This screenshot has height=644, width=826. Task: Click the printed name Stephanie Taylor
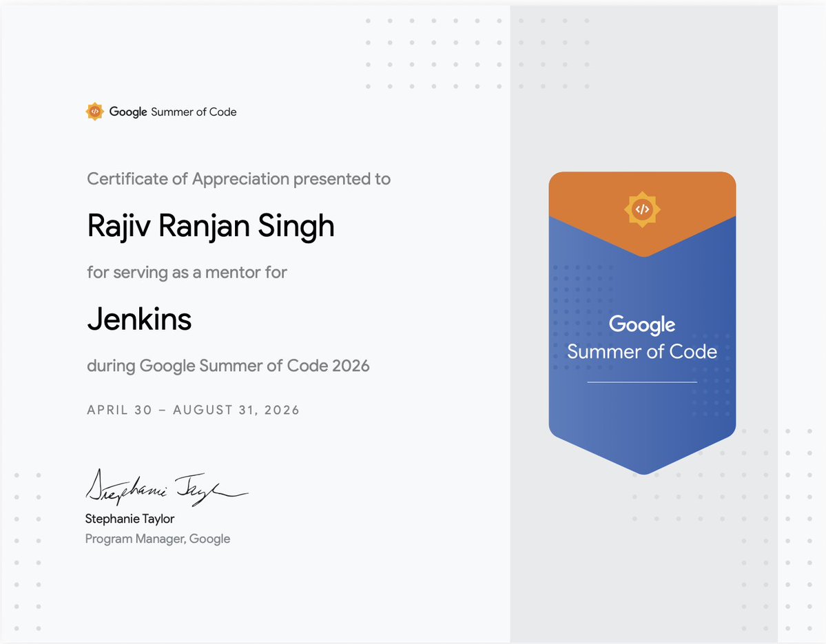click(130, 519)
